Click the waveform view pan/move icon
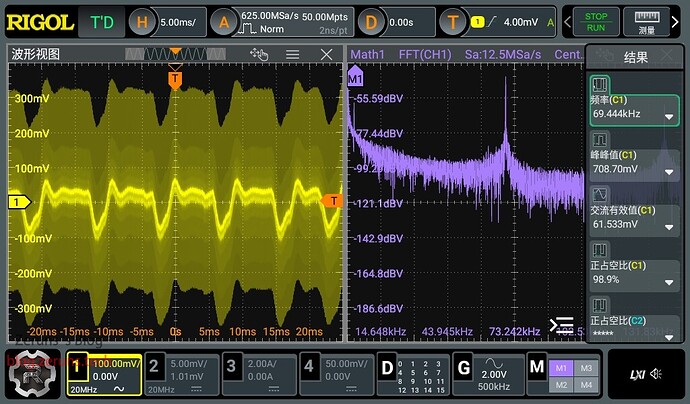Image resolution: width=690 pixels, height=404 pixels. pos(260,55)
